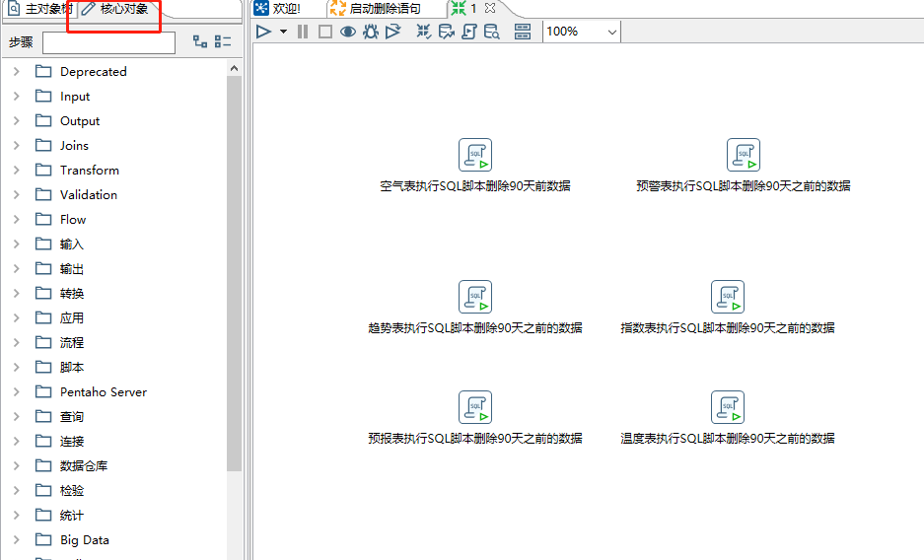Screen dimensions: 924x560
Task: Close the tab named 1
Action: click(490, 8)
